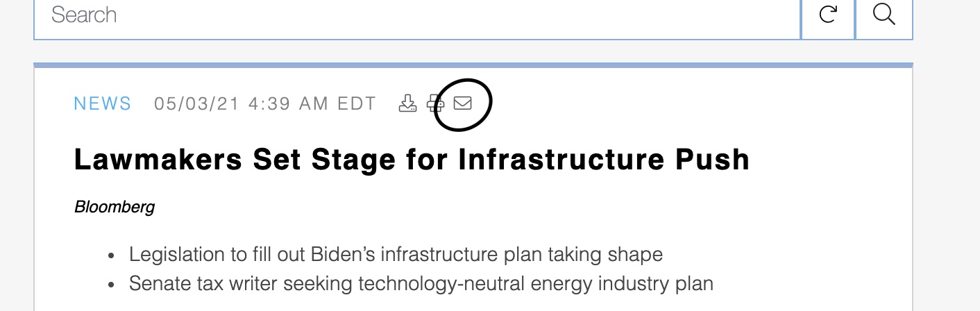Select the Biden's infrastructure plan bullet point

tap(396, 254)
